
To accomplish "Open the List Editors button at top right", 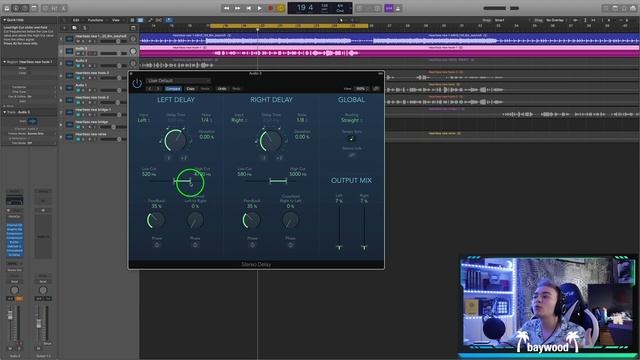I will coord(606,8).
